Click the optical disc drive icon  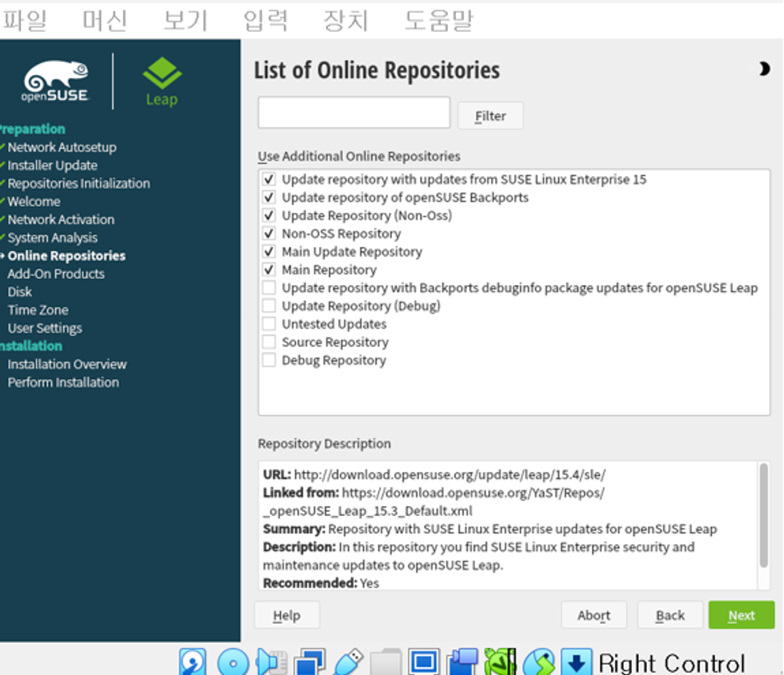tap(233, 662)
